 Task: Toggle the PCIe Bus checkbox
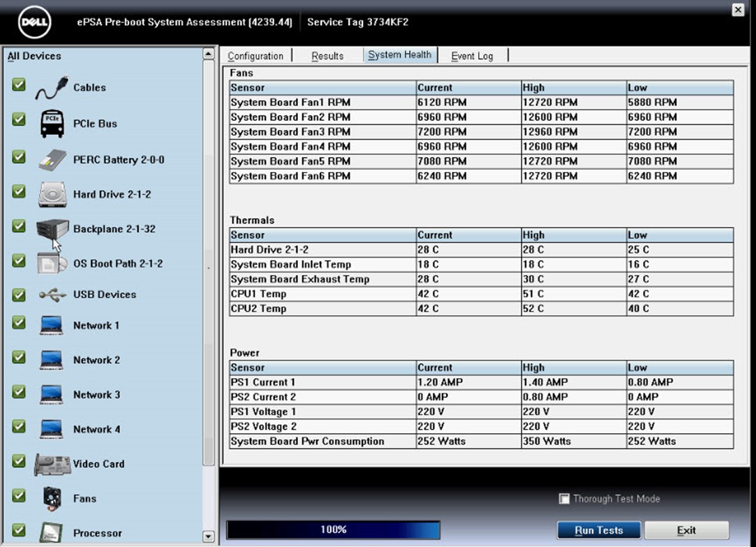pos(19,119)
